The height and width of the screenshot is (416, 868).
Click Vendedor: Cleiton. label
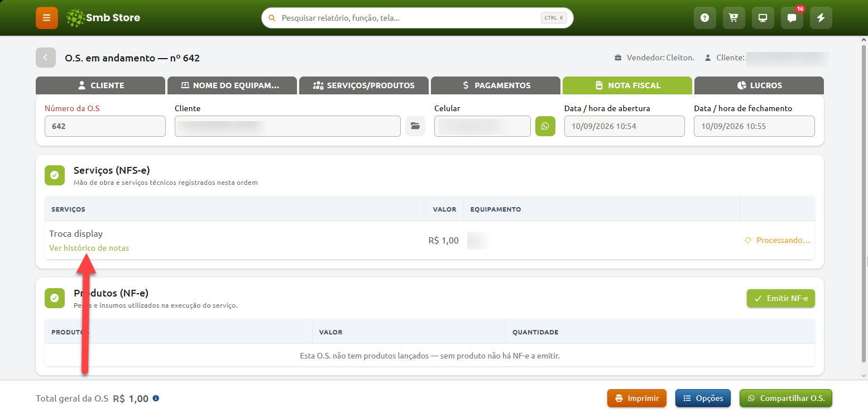pyautogui.click(x=654, y=58)
